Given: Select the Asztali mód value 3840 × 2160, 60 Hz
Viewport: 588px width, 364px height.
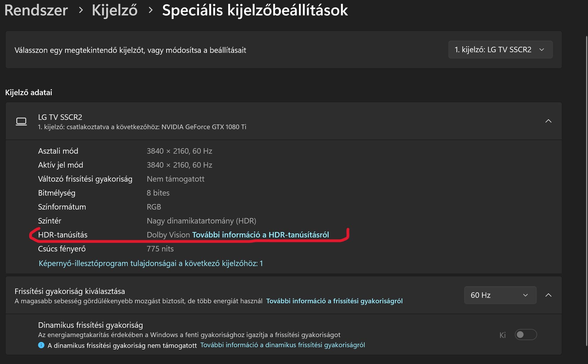Looking at the screenshot, I should [179, 151].
